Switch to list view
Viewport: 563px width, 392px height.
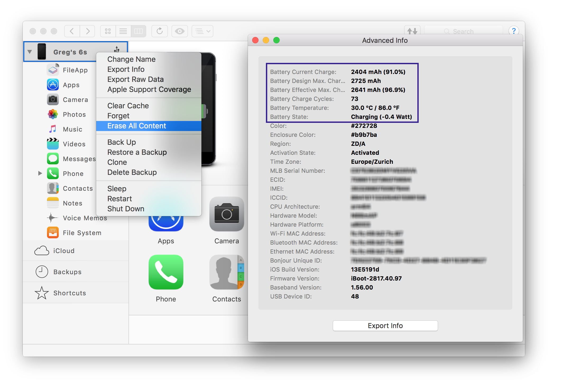tap(123, 31)
